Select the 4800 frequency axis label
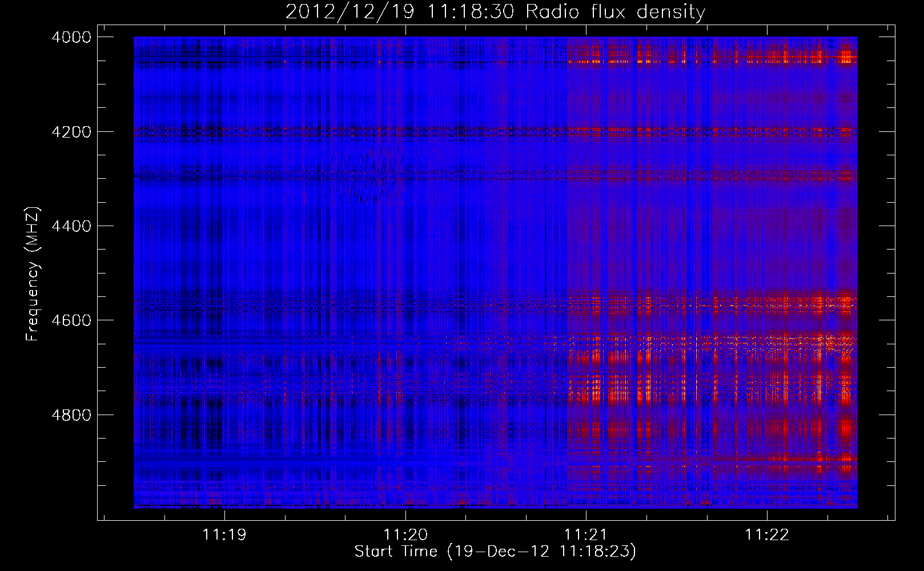924x571 pixels. tap(71, 415)
